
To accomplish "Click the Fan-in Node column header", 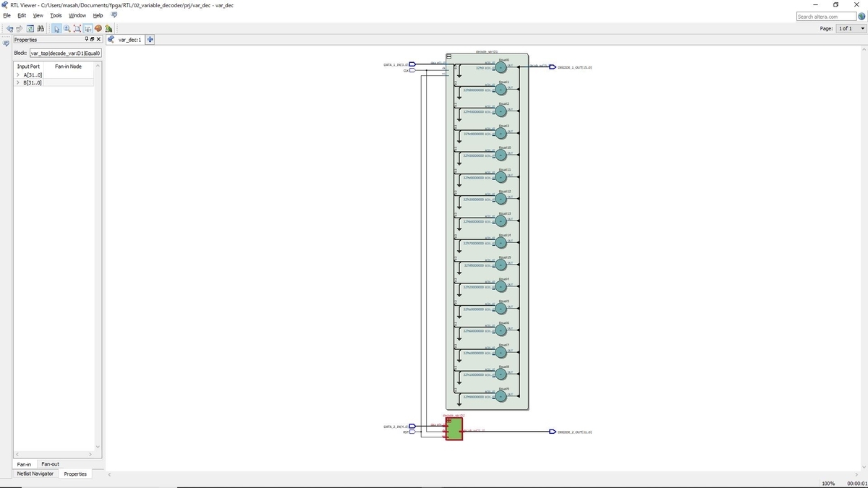I will (x=68, y=67).
